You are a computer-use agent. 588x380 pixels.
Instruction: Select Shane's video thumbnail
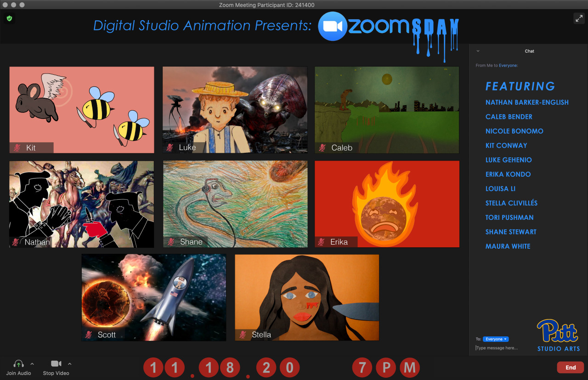[235, 204]
